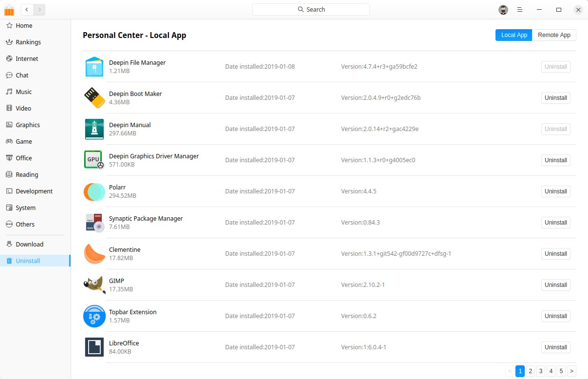Select the Uninstall sidebar entry
This screenshot has width=588, height=379.
(x=35, y=261)
